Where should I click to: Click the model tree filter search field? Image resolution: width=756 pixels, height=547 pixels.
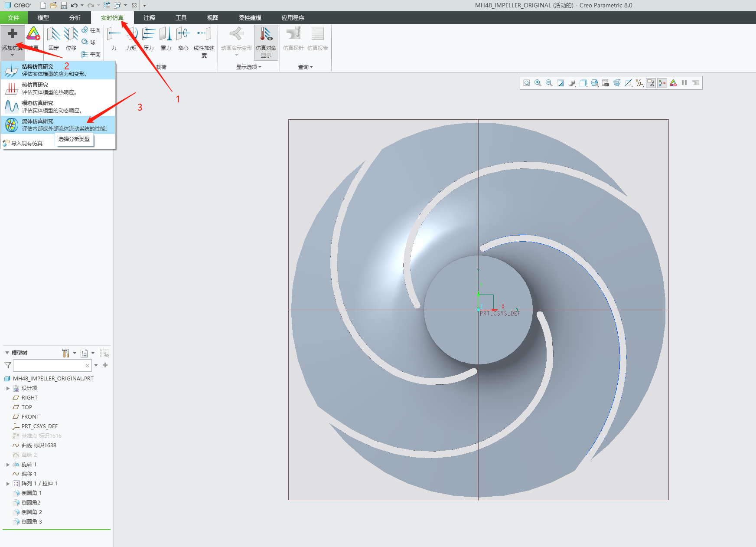tap(50, 365)
